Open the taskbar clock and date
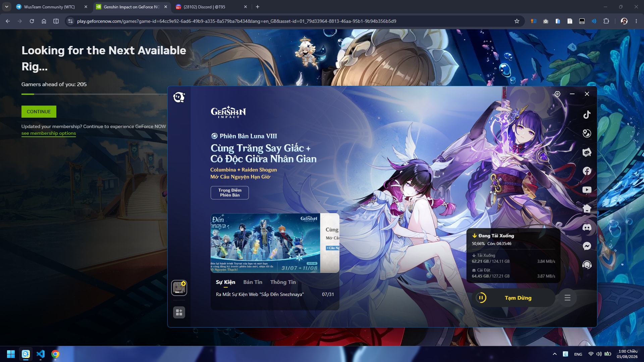The image size is (644, 362). 627,354
